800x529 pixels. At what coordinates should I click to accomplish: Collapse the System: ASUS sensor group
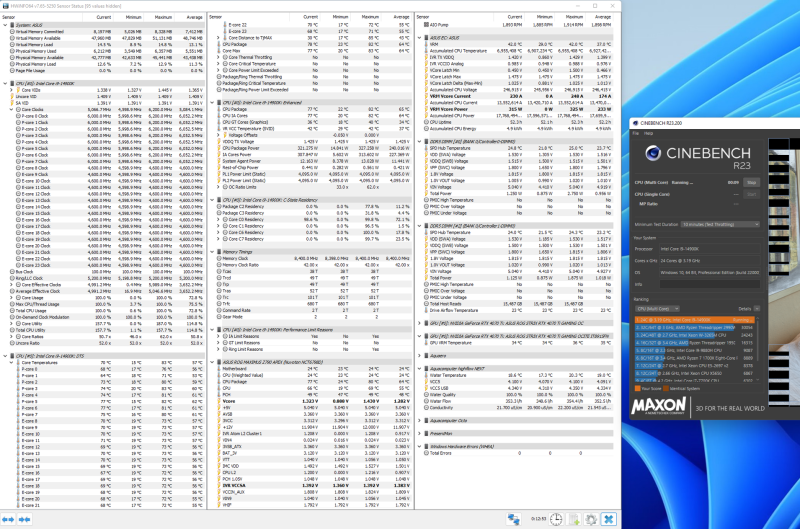6,24
